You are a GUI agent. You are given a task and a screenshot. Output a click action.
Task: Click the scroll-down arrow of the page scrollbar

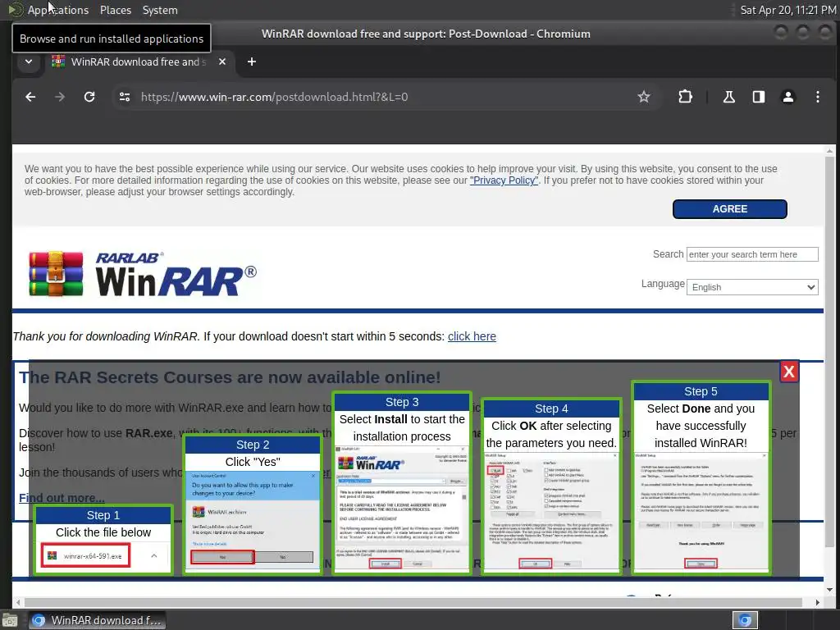pos(829,590)
